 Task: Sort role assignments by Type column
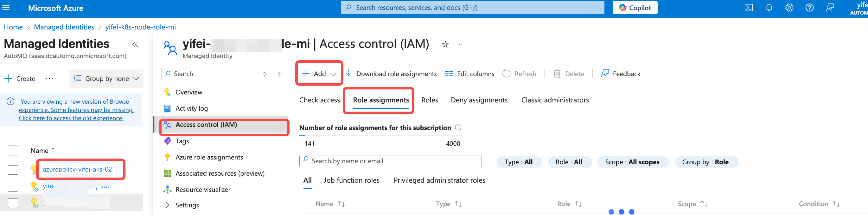click(x=449, y=204)
